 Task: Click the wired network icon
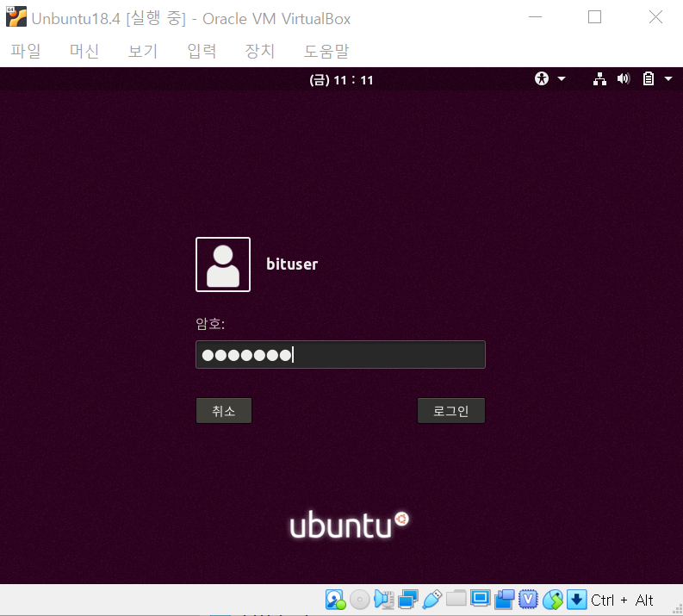[599, 79]
